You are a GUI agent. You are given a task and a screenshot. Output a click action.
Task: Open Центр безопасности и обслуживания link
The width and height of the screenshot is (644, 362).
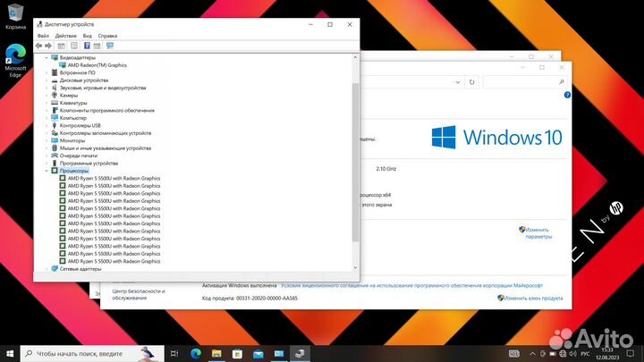click(139, 294)
